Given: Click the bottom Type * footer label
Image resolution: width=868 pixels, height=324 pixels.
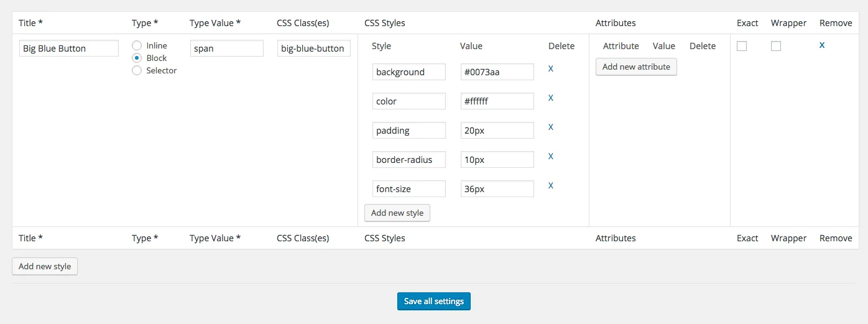Looking at the screenshot, I should click(145, 238).
